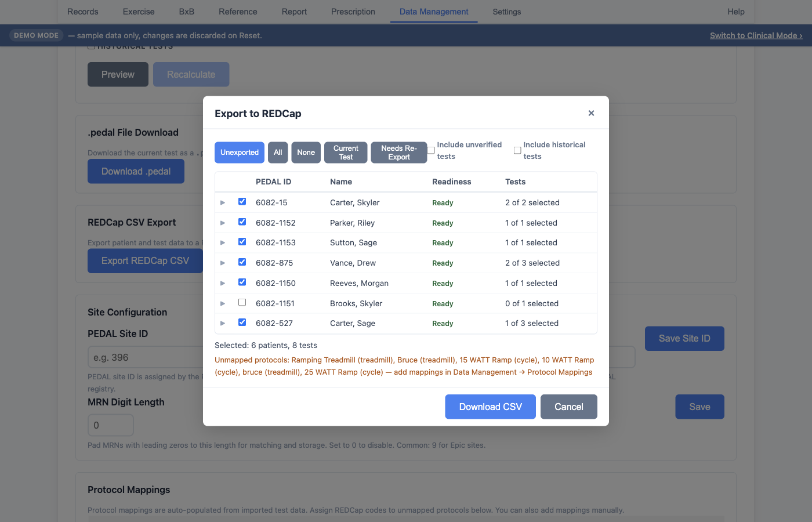The image size is (812, 522).
Task: Click the Name column header
Action: click(x=341, y=182)
